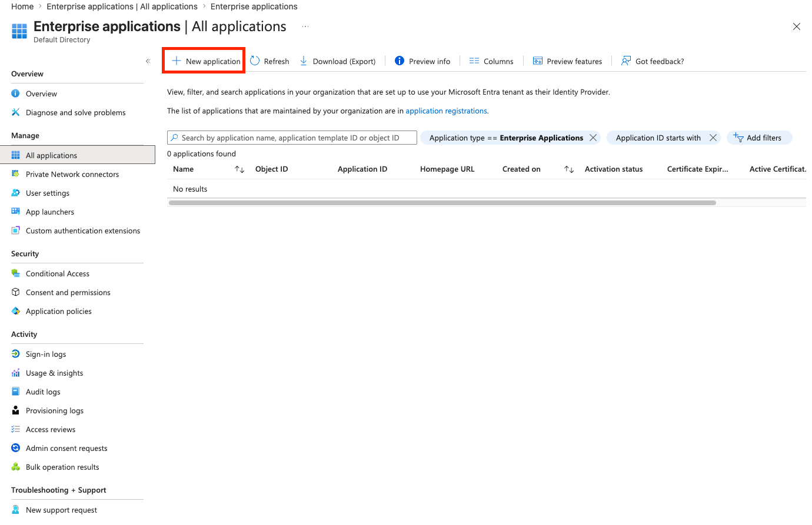Viewport: 812px width, 525px height.
Task: Click the Enterprise applications grid logo icon
Action: (19, 31)
